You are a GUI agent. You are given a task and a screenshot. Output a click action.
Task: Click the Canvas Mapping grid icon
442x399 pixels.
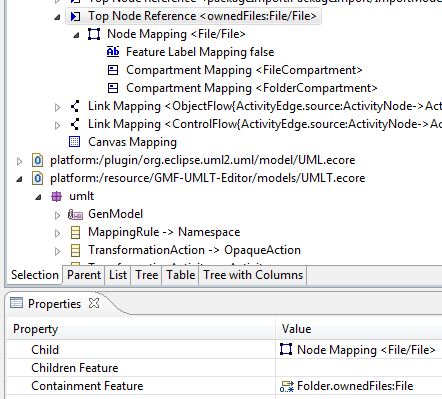pos(75,142)
